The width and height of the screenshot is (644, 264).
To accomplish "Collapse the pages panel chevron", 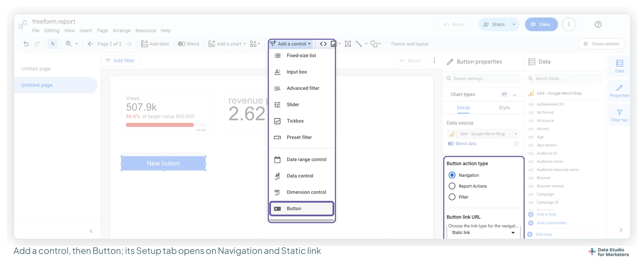I will click(x=91, y=231).
